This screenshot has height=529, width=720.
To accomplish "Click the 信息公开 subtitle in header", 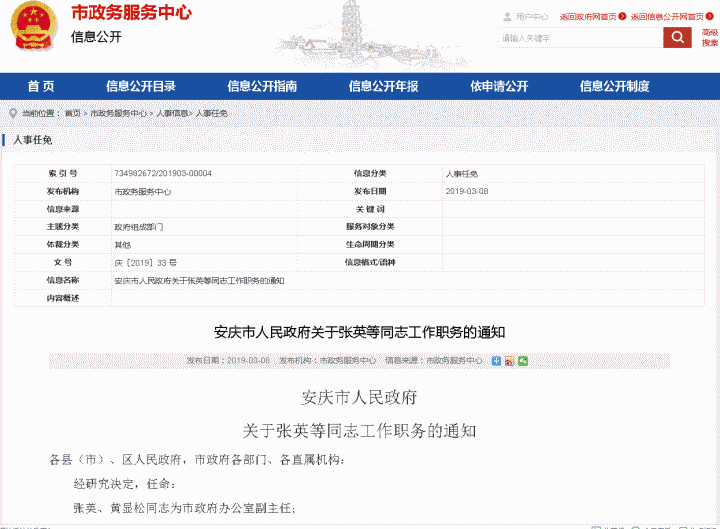I will point(96,37).
